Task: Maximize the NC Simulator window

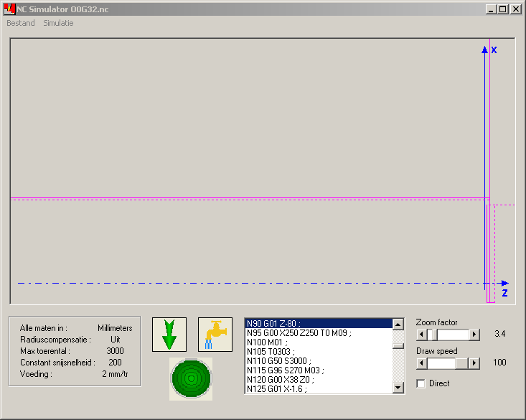Action: [502, 9]
